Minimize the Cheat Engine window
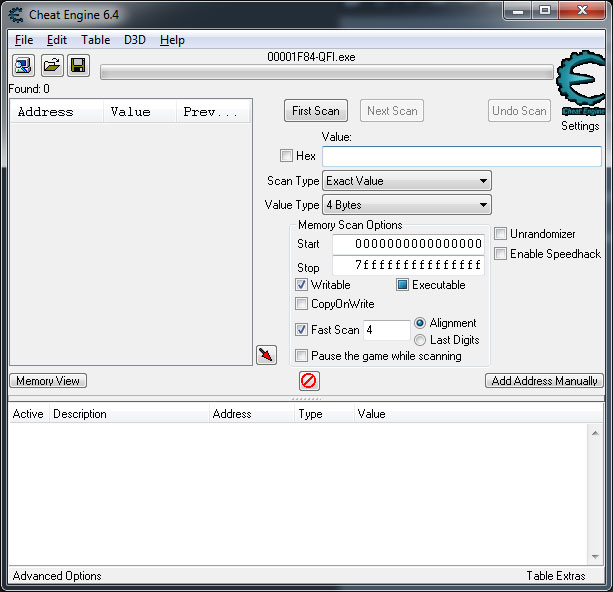613x592 pixels. pyautogui.click(x=518, y=11)
